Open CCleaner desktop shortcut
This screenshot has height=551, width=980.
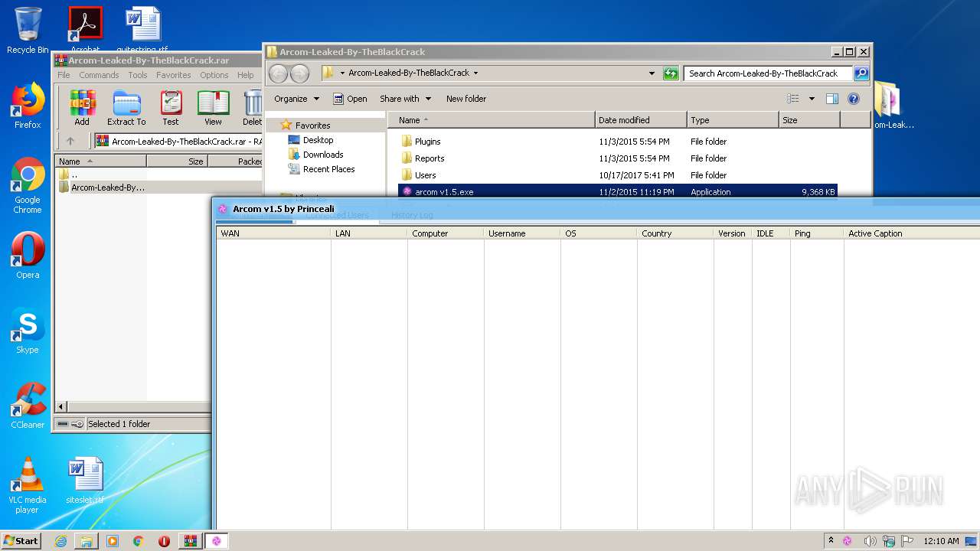click(28, 406)
